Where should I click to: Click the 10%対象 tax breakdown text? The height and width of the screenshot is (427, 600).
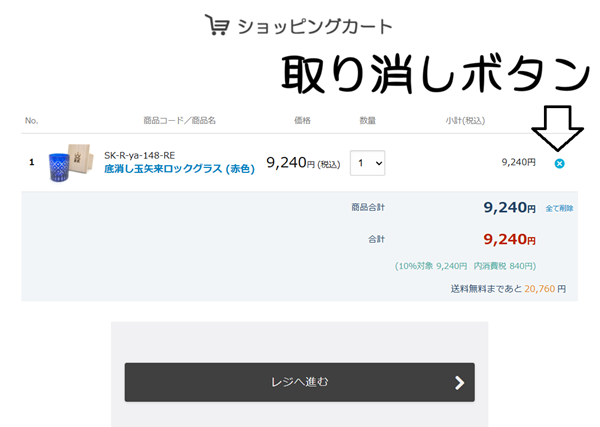465,266
